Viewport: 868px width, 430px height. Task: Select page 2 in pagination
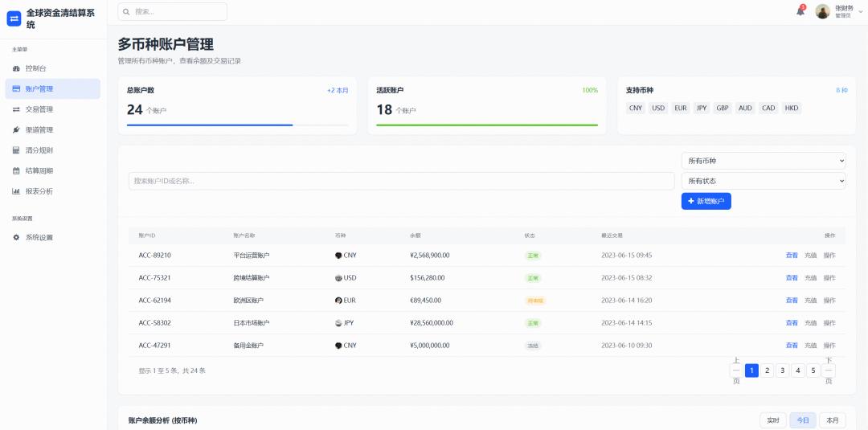coord(767,371)
